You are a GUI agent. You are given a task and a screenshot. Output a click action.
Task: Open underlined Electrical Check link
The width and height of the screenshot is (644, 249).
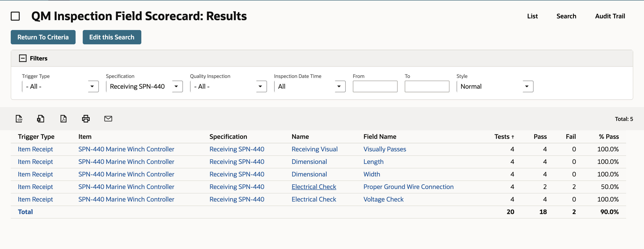click(x=314, y=187)
